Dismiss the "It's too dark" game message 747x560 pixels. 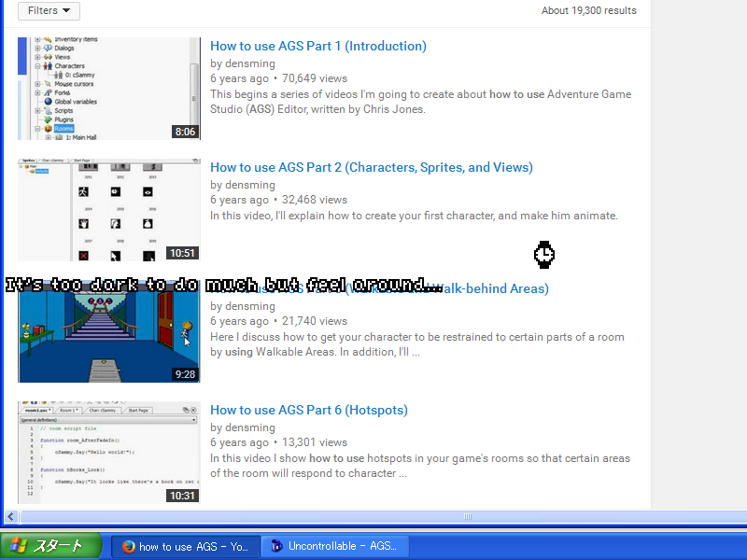(x=224, y=285)
